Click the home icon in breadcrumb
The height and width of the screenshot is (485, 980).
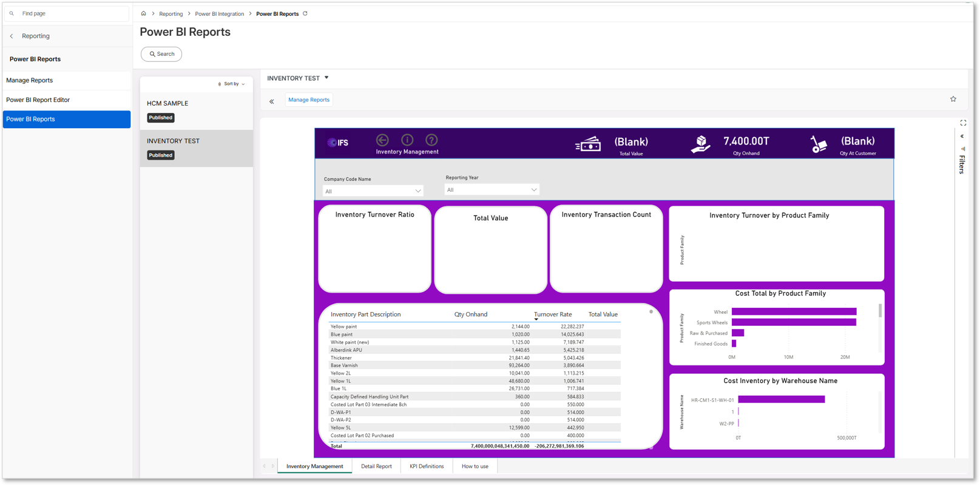pyautogui.click(x=143, y=13)
